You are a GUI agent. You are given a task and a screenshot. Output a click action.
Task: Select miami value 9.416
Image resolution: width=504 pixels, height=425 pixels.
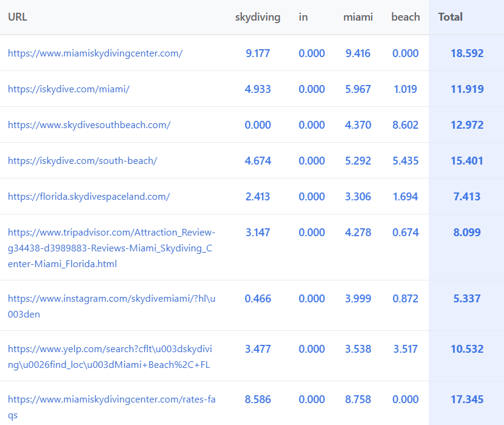358,53
